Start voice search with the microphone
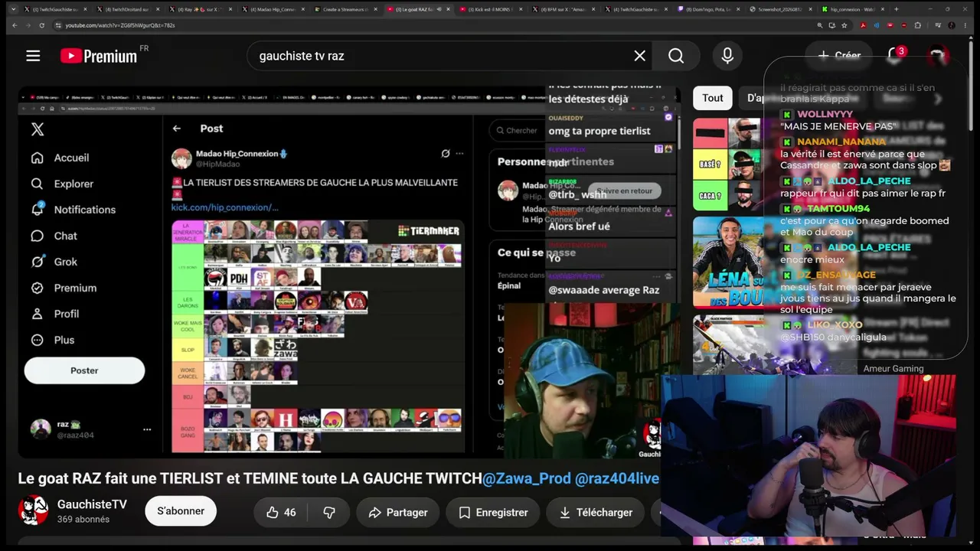The image size is (980, 551). pos(727,56)
